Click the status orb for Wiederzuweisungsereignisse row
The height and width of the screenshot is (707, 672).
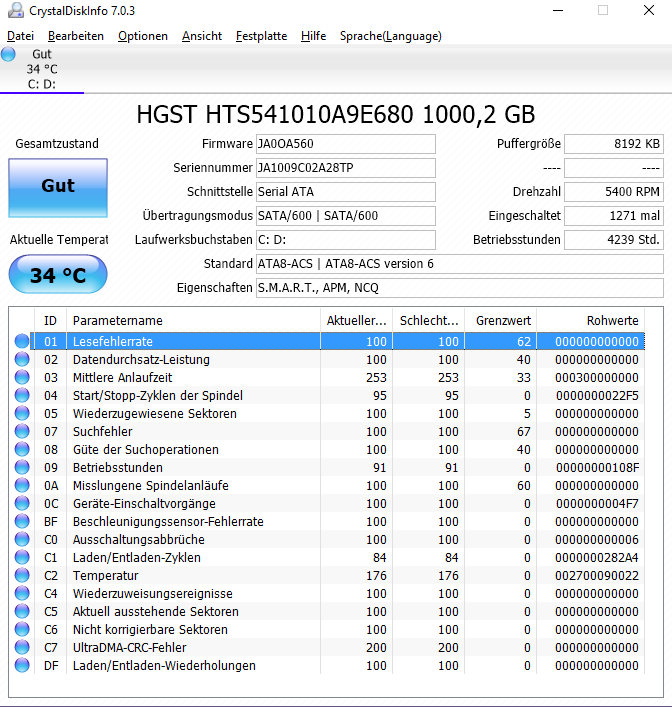click(22, 593)
